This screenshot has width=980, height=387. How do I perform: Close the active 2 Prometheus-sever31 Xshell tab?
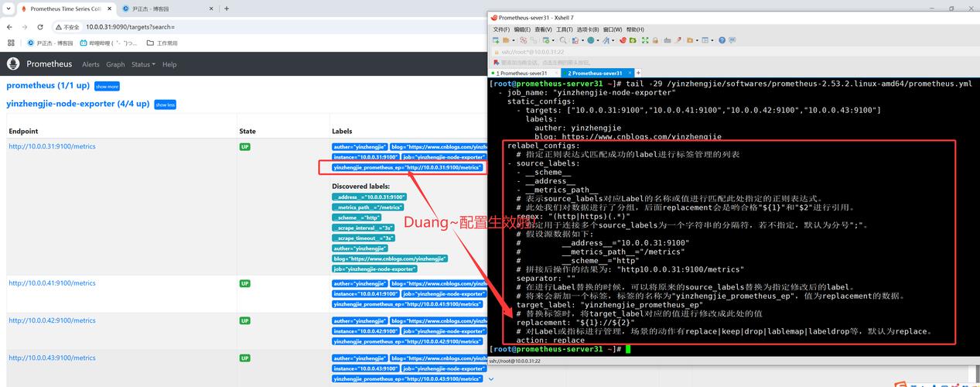628,73
